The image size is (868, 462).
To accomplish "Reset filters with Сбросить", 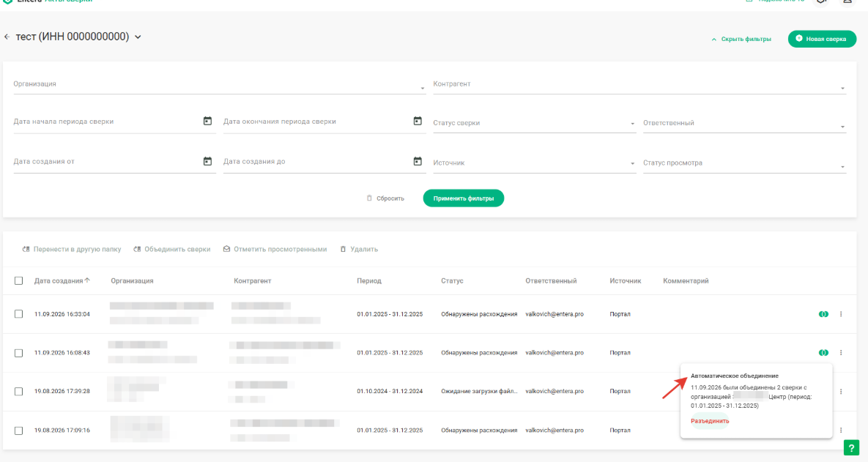I will coord(385,198).
